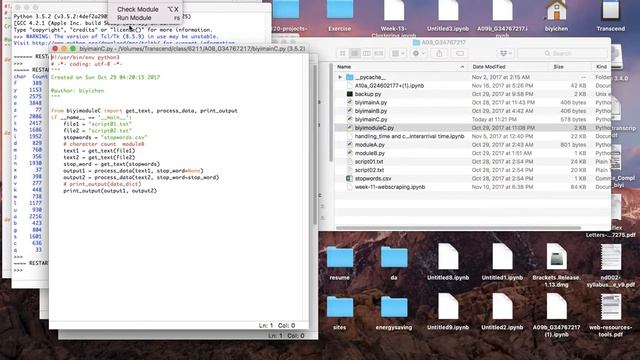Image resolution: width=640 pixels, height=360 pixels.
Task: Select the moduleB.py file icon
Action: (349, 153)
